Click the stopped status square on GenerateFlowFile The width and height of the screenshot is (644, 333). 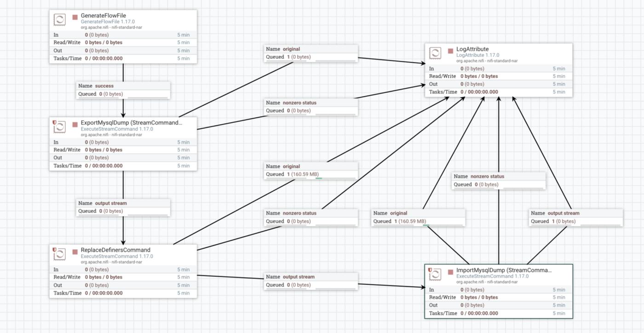point(75,17)
